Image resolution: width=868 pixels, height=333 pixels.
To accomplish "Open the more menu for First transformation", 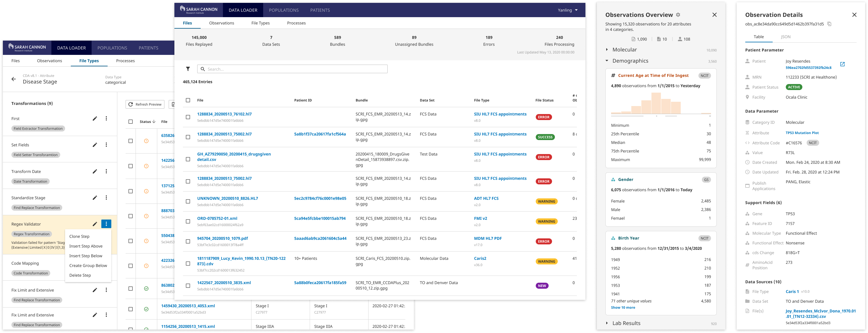I will pyautogui.click(x=106, y=118).
